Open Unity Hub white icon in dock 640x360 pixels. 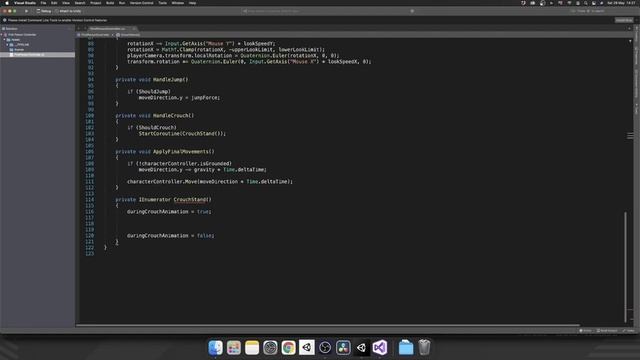307,348
